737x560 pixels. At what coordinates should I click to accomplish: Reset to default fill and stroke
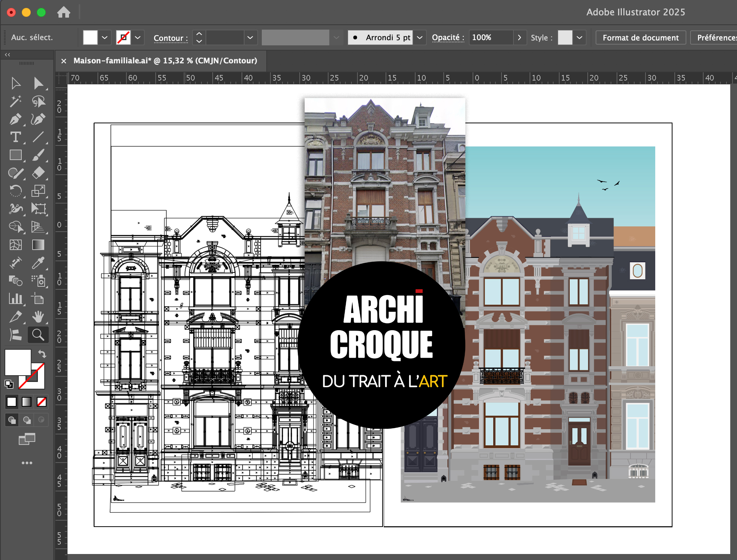pos(9,384)
